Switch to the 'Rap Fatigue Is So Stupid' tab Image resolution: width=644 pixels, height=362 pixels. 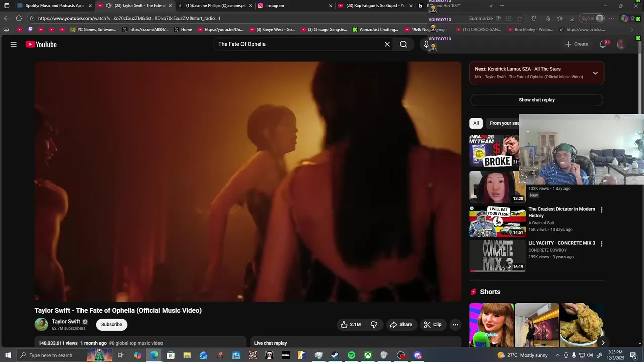pyautogui.click(x=375, y=6)
